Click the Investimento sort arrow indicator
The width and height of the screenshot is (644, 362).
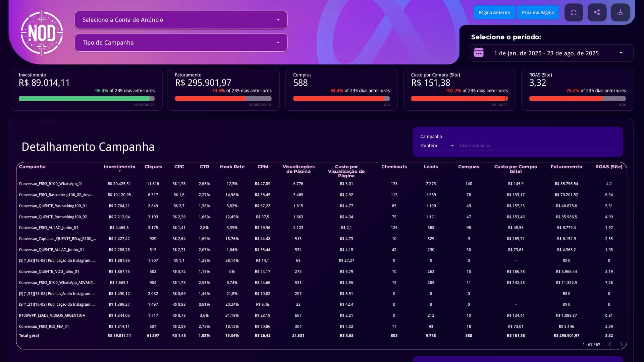point(119,171)
